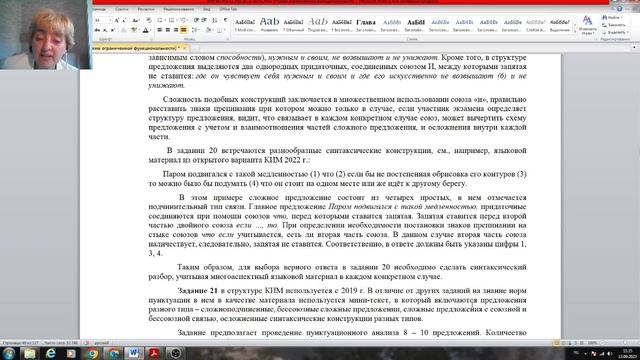Decrease paragraph indent
The height and width of the screenshot is (360, 640).
click(196, 20)
